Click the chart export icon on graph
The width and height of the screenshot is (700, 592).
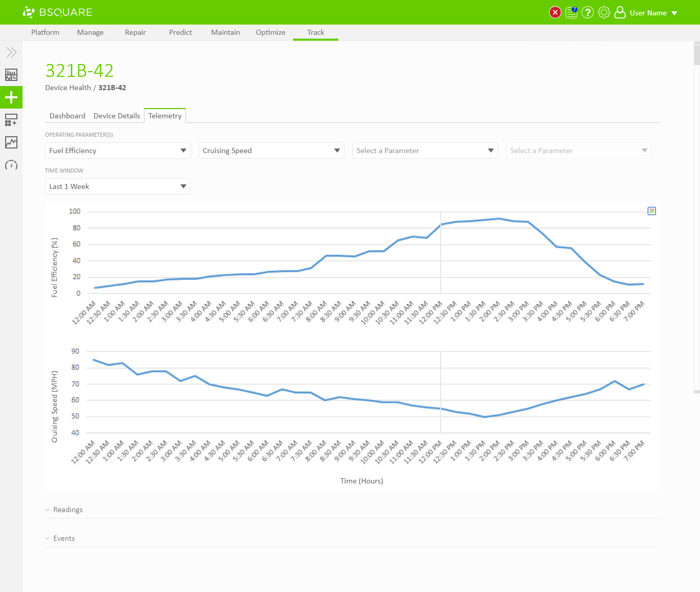[x=652, y=211]
